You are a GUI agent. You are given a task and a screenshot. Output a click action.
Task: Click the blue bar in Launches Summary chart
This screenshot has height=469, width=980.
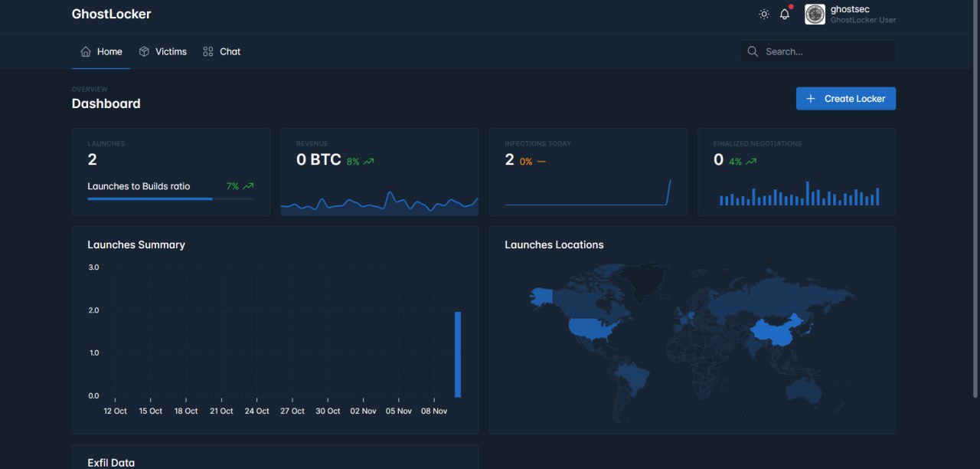458,354
